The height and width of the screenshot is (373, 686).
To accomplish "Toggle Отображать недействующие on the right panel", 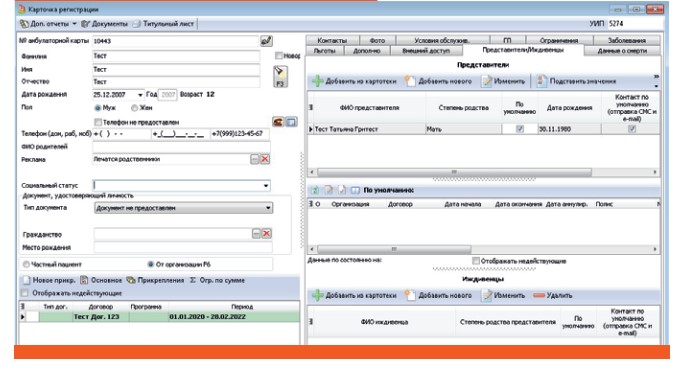I will pos(476,261).
